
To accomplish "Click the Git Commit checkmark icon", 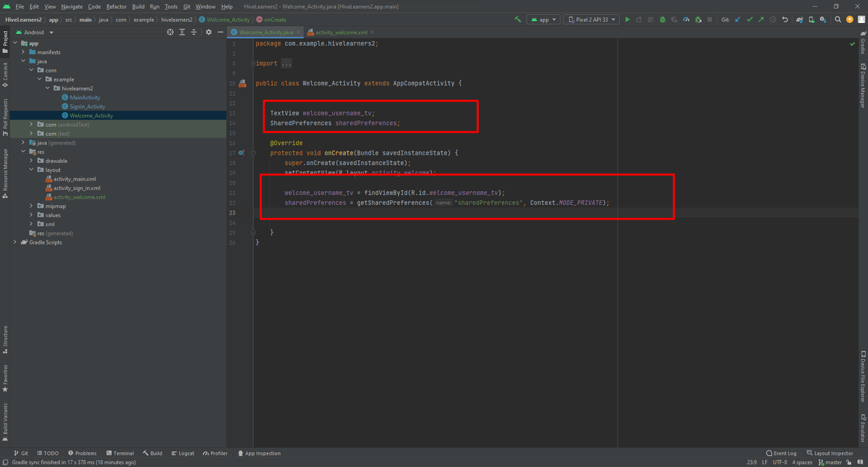I will pyautogui.click(x=749, y=20).
